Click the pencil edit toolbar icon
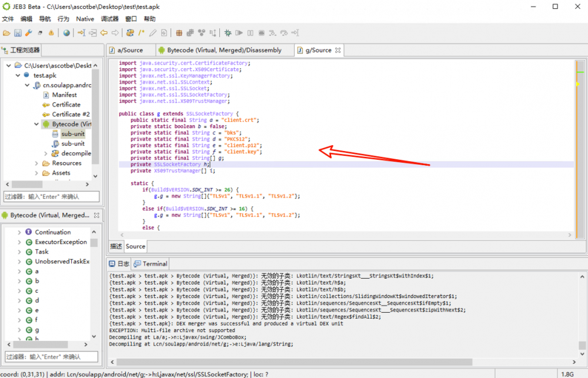The height and width of the screenshot is (378, 588). coord(153,33)
